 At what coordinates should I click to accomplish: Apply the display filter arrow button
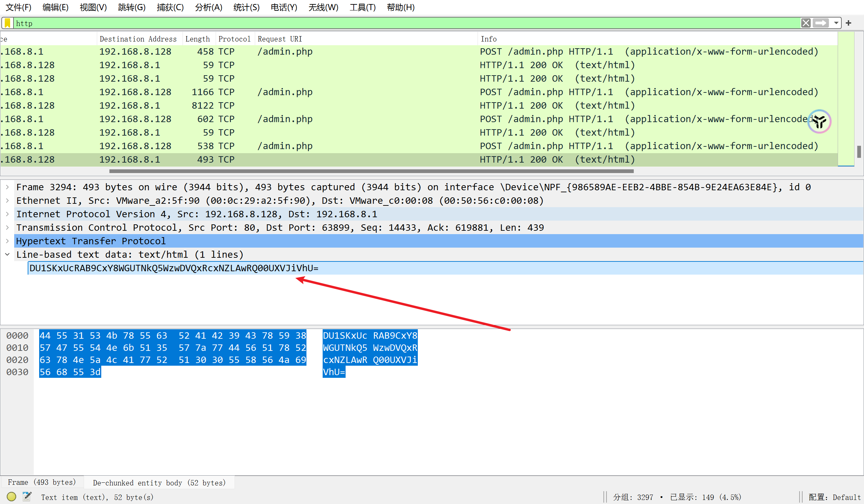click(820, 23)
